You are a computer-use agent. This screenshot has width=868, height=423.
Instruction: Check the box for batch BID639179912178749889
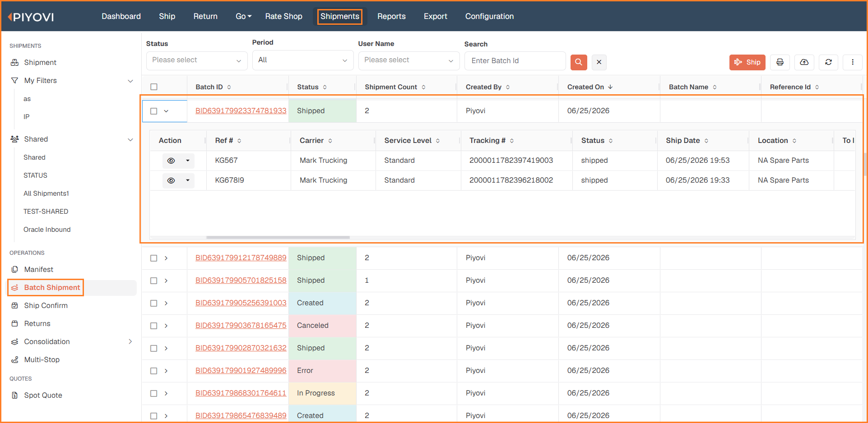(154, 258)
